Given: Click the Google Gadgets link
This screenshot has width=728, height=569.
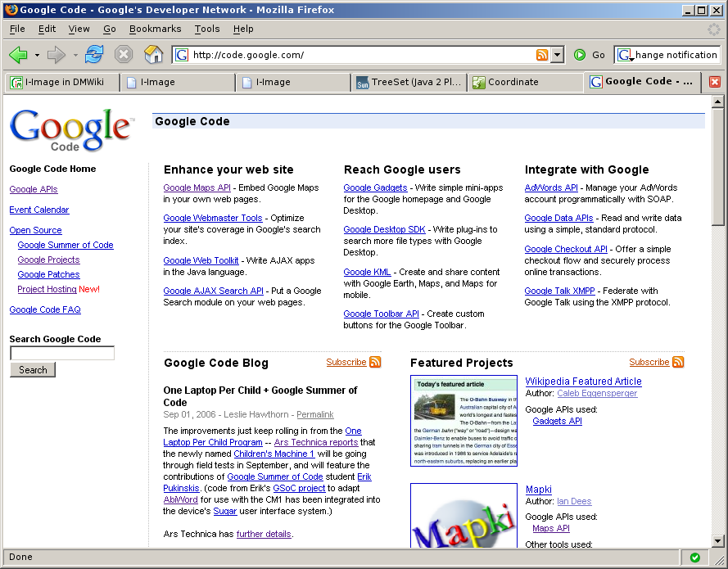Looking at the screenshot, I should pyautogui.click(x=375, y=187).
